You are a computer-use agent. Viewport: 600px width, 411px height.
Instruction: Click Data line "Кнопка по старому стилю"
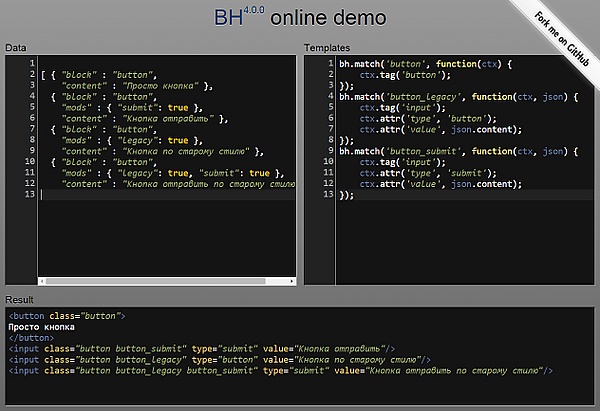(162, 151)
